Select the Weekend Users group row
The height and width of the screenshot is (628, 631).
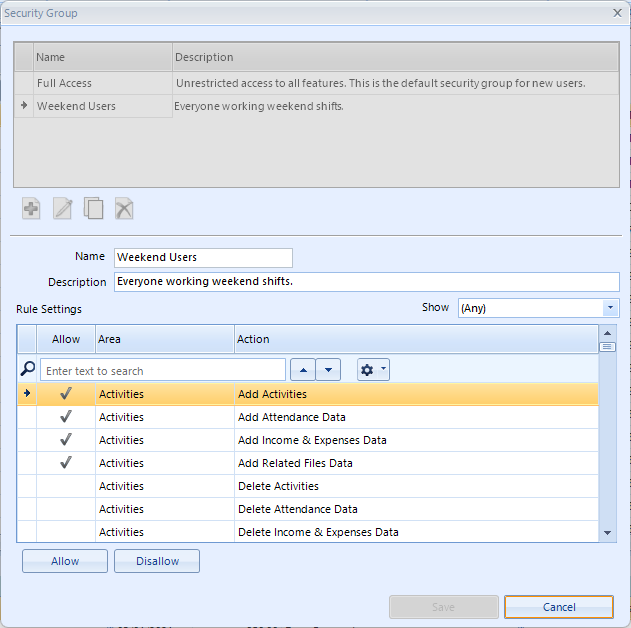pyautogui.click(x=316, y=106)
